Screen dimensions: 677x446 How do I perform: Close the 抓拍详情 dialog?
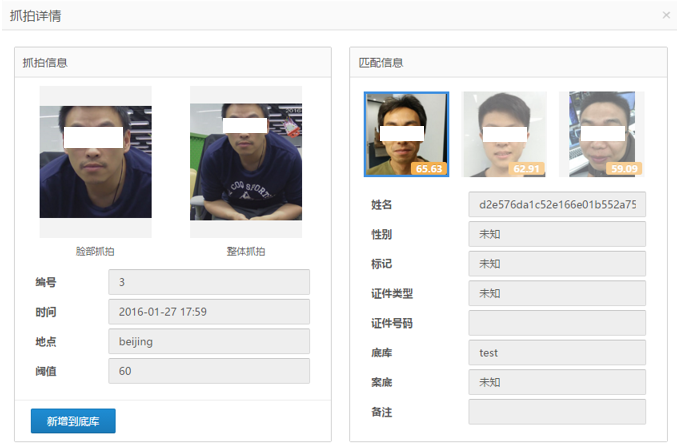click(666, 15)
